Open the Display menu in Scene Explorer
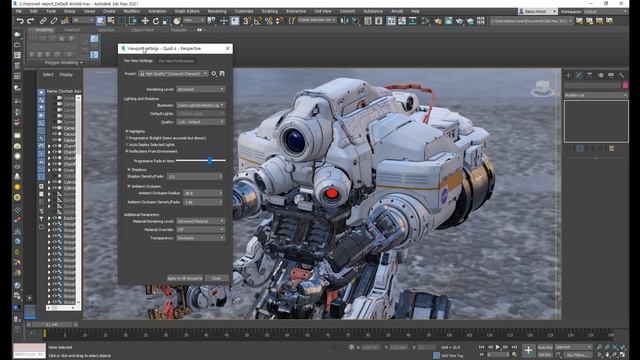Image resolution: width=640 pixels, height=360 pixels. (x=66, y=75)
